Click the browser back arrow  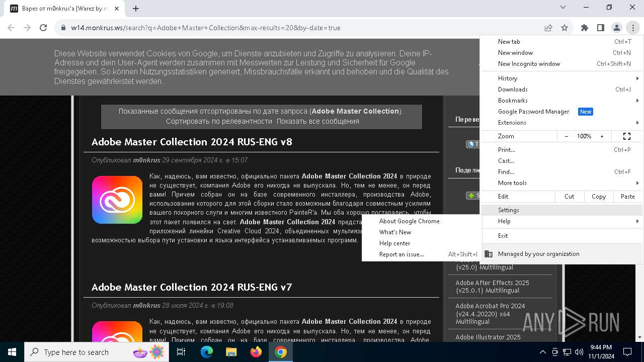[x=11, y=28]
